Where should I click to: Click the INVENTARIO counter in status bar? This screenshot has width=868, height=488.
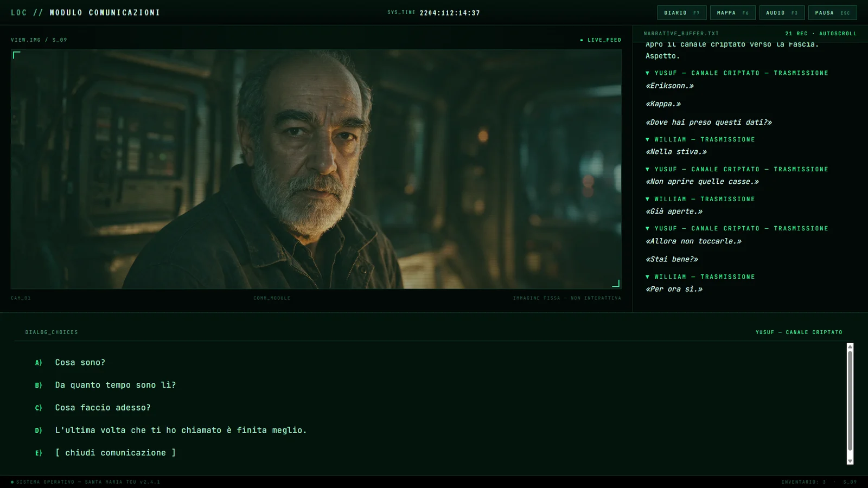[x=803, y=482]
